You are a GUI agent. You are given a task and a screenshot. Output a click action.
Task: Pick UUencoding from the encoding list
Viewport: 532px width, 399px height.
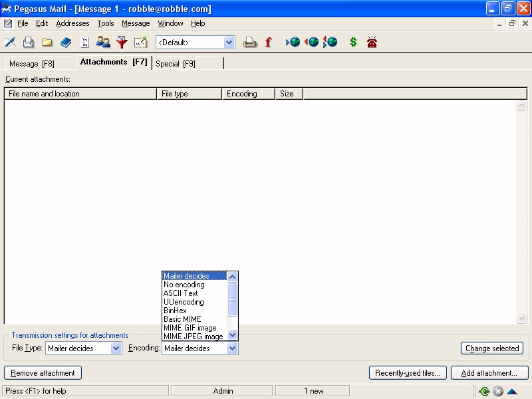click(x=195, y=302)
